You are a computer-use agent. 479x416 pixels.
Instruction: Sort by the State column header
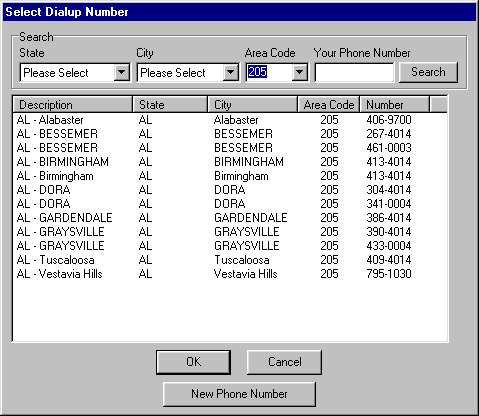(x=170, y=105)
